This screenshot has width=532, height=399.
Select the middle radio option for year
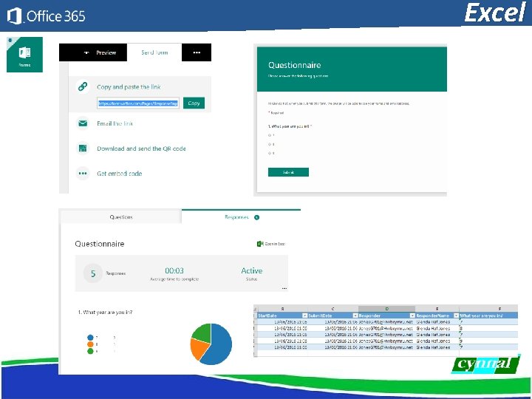point(270,144)
